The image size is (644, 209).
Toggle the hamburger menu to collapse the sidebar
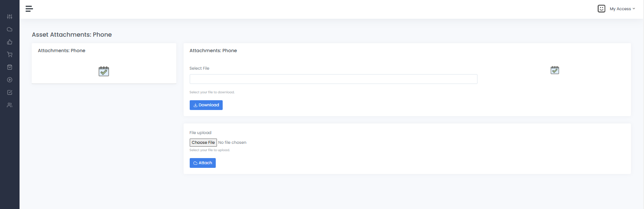coord(29,9)
